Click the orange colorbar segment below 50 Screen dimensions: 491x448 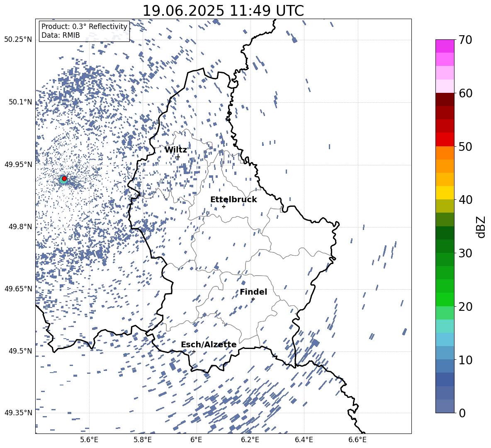(x=445, y=153)
